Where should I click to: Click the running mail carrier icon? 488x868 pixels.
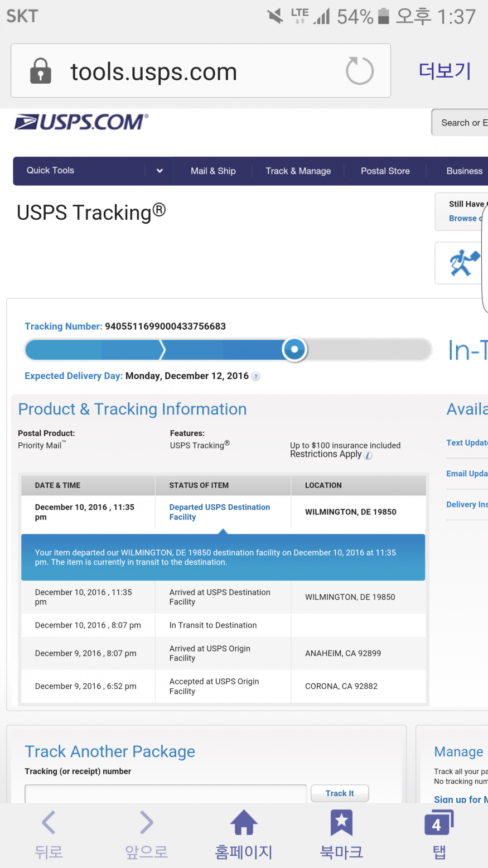(x=463, y=263)
